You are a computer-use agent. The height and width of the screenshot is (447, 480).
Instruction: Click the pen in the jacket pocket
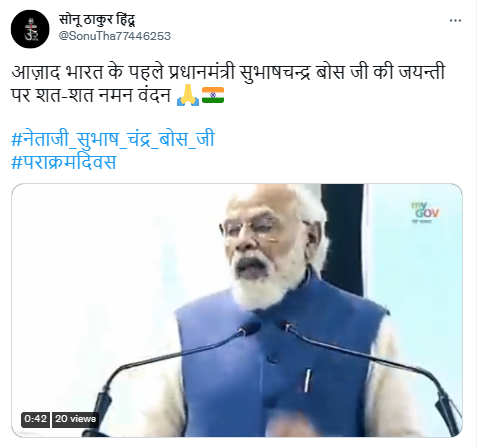[x=308, y=380]
